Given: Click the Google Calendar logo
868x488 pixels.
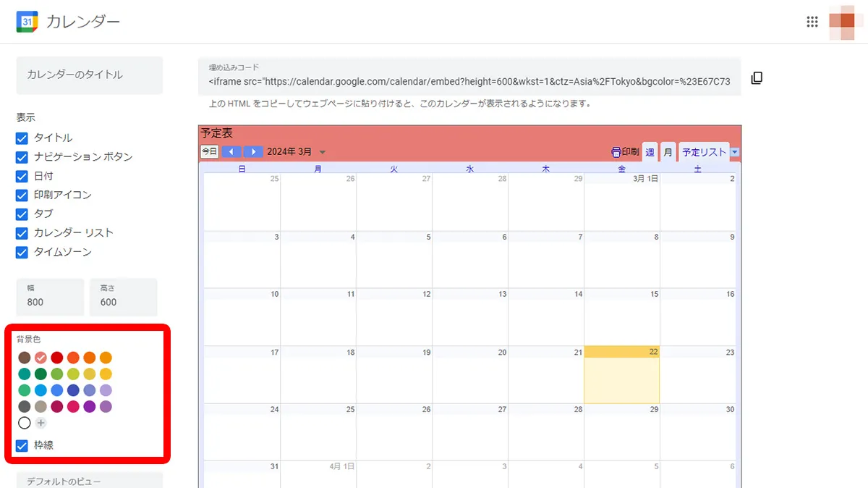Looking at the screenshot, I should 27,22.
